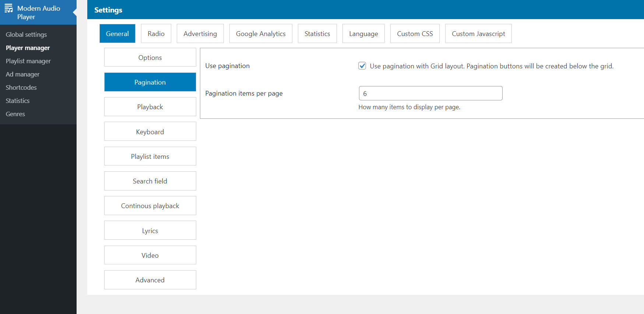Open the Search field section

point(150,181)
